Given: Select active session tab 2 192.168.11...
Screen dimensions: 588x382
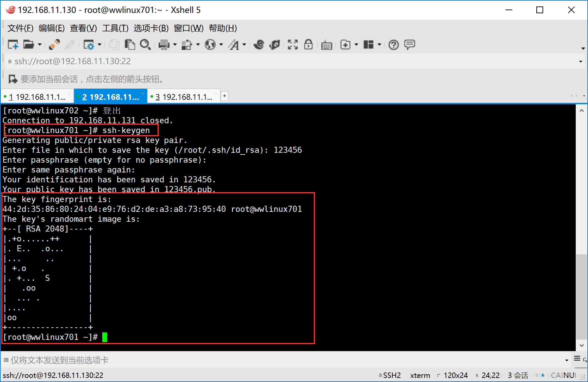Looking at the screenshot, I should click(x=111, y=97).
